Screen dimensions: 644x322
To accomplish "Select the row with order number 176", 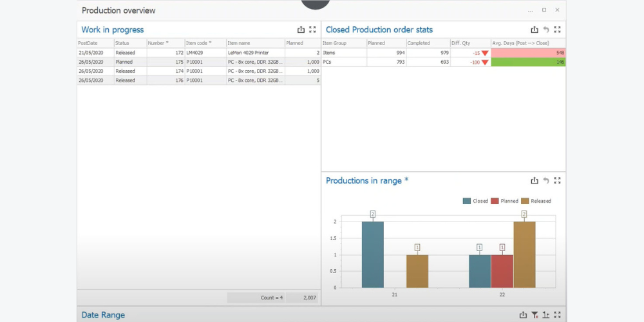I will pos(199,80).
